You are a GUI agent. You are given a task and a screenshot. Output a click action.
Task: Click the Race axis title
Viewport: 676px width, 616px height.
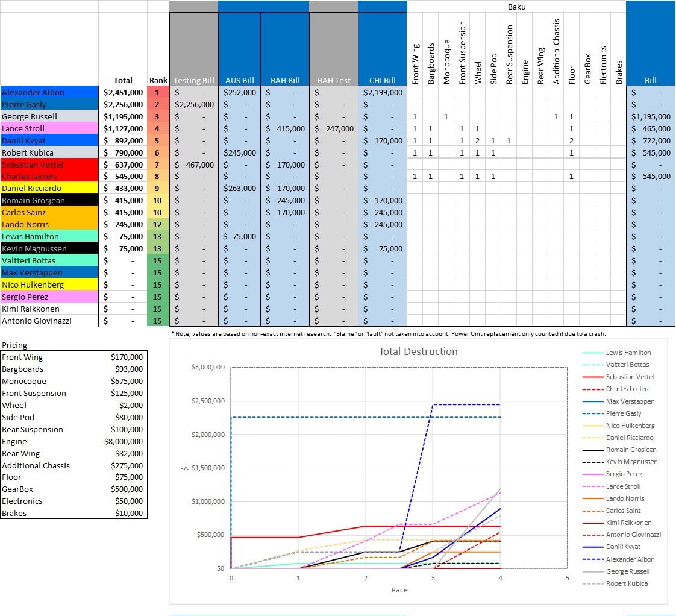(399, 590)
